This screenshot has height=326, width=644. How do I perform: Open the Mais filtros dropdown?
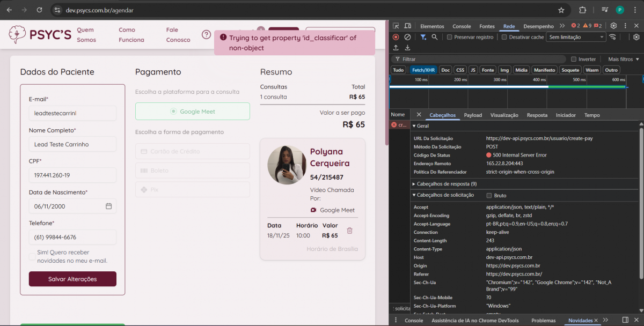[623, 59]
